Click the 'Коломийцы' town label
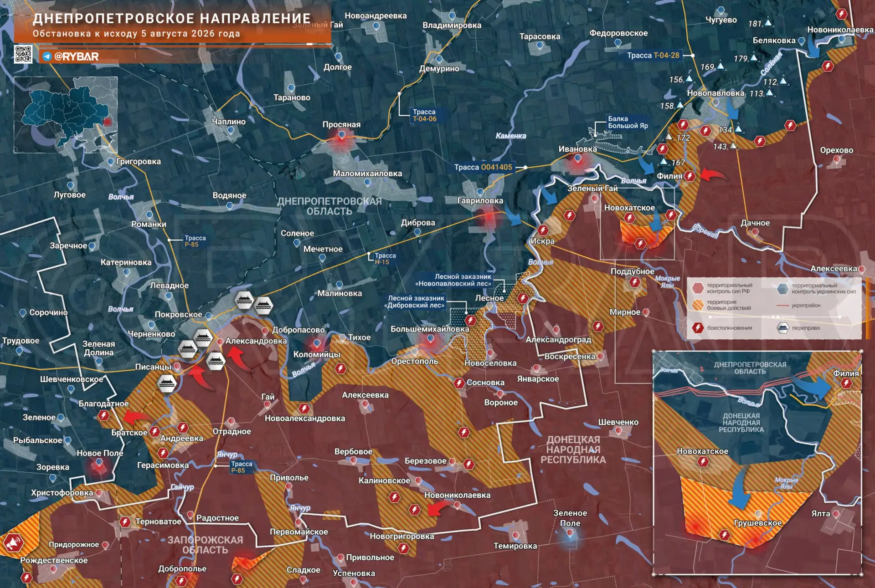Image resolution: width=875 pixels, height=588 pixels. (x=317, y=354)
